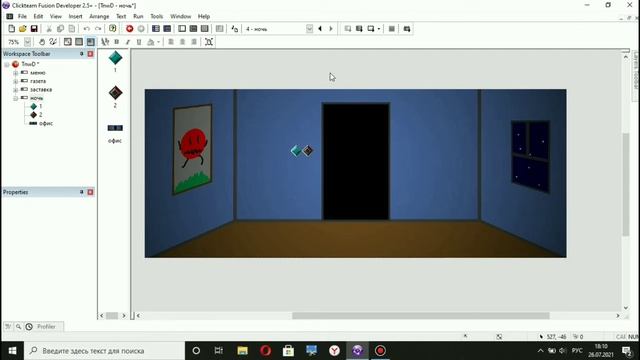Open the Insert menu
640x360 pixels.
pyautogui.click(x=75, y=16)
